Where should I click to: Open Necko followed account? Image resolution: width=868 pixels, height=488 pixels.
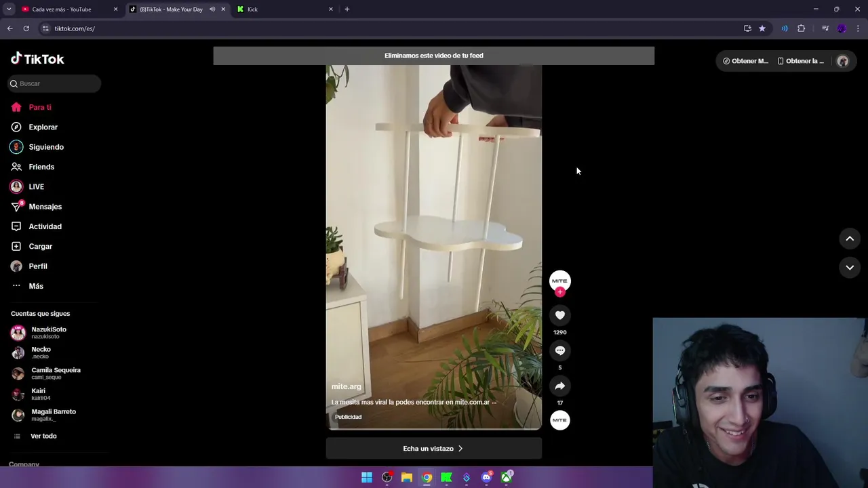[41, 352]
